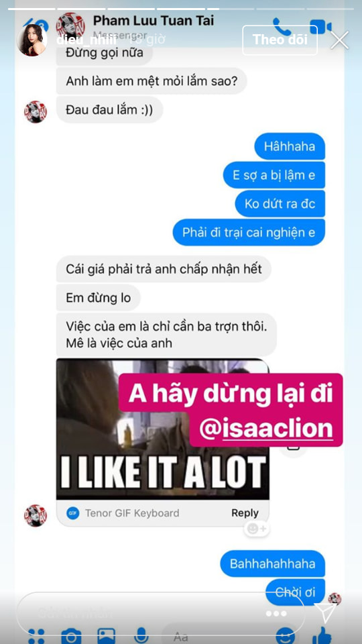Click the Theo dõi follow button
Screen dimensions: 362x644
click(x=280, y=40)
